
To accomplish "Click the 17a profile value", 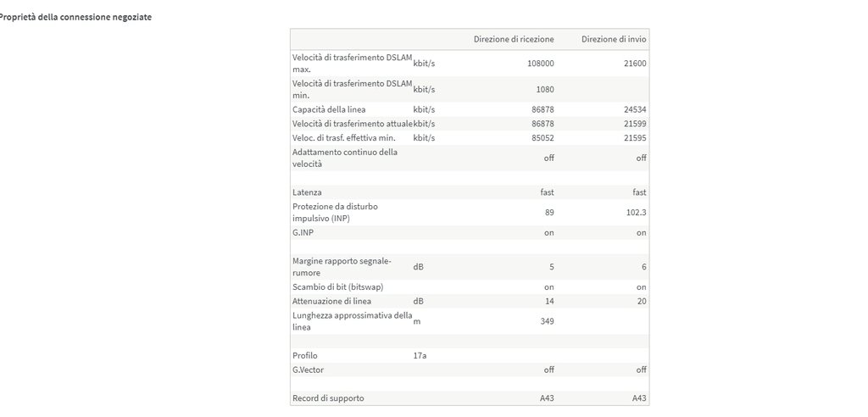I will [x=420, y=356].
